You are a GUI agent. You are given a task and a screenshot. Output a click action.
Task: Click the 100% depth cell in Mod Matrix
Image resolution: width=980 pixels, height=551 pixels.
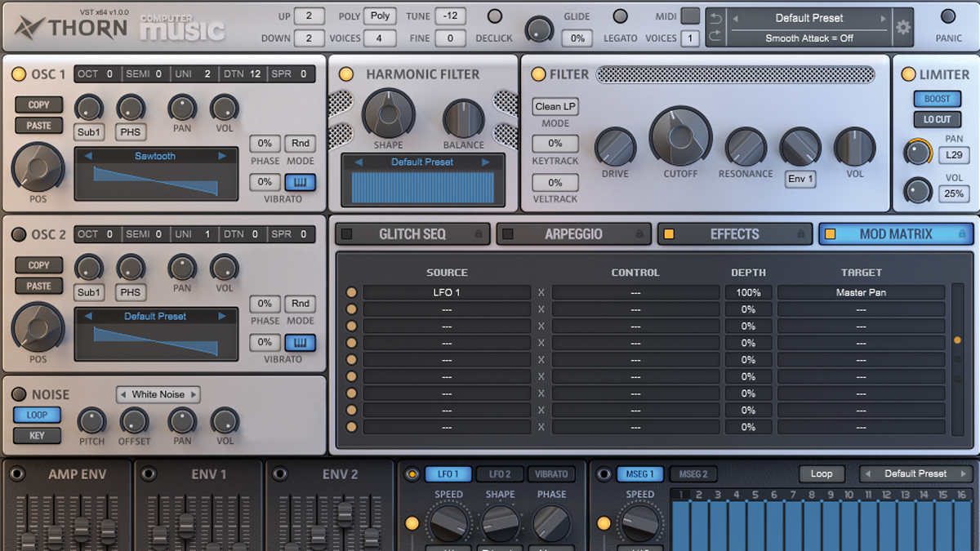748,292
